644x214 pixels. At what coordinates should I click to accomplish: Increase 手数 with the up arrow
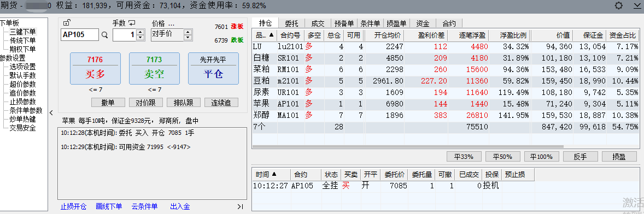(140, 32)
